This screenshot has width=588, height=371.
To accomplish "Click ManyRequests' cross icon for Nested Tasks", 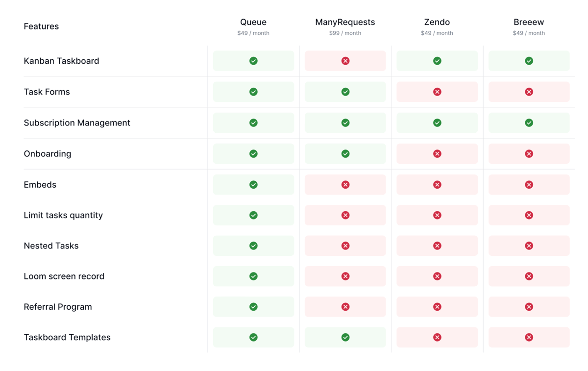I will [345, 246].
